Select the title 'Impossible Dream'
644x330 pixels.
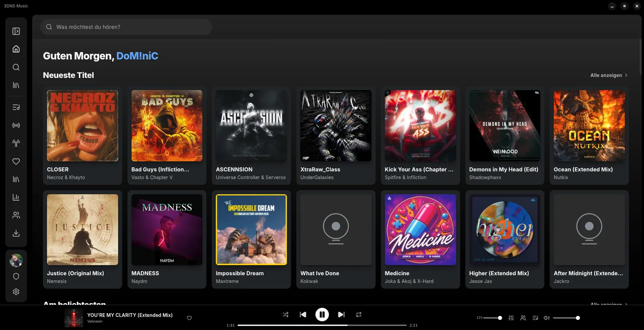tap(240, 273)
